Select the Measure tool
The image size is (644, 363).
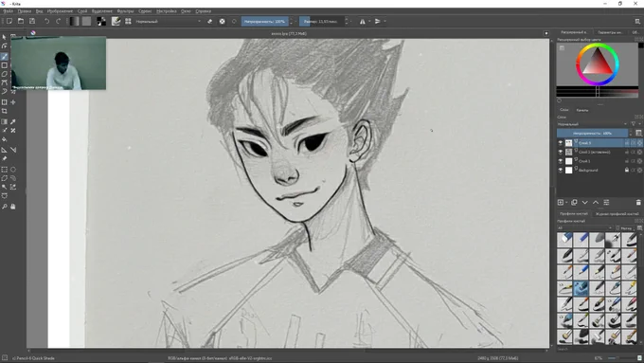[13, 150]
